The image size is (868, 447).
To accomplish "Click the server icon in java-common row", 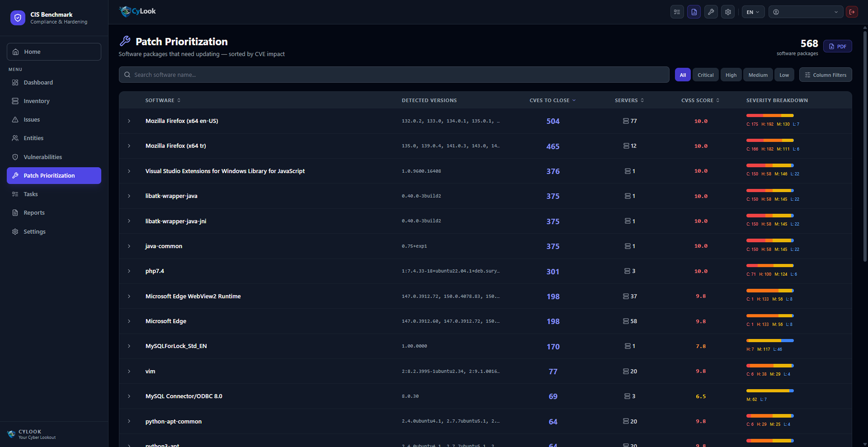I will point(627,246).
